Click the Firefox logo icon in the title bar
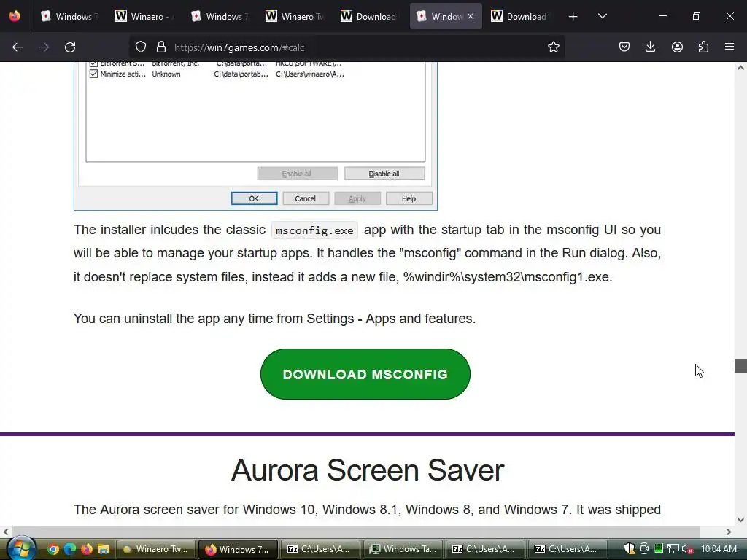This screenshot has height=560, width=747. [15, 16]
